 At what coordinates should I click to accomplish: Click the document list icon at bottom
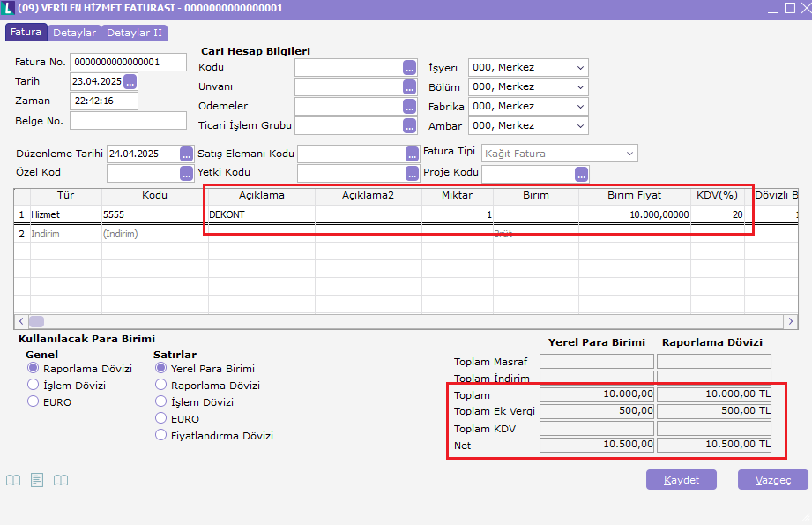point(37,480)
